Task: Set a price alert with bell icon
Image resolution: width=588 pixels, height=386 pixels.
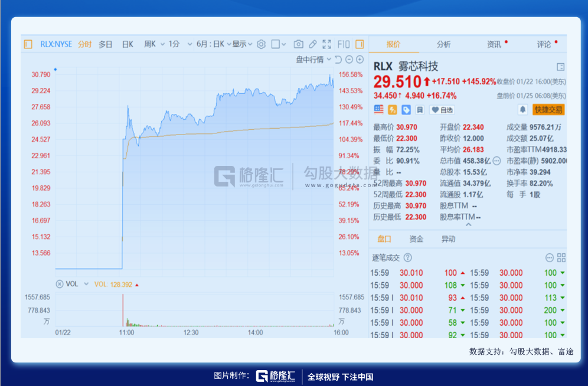Action: [522, 109]
